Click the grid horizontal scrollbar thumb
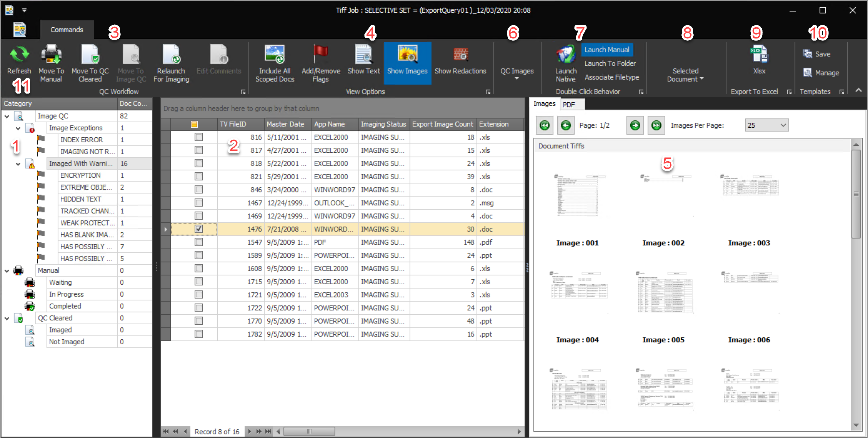 pyautogui.click(x=309, y=431)
